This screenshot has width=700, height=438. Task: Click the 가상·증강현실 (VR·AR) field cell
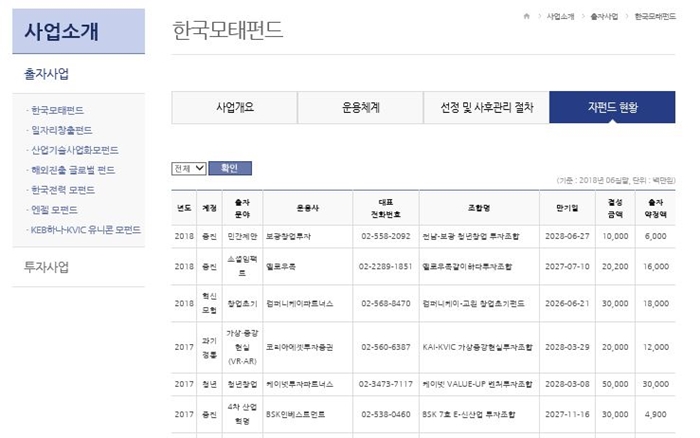pos(242,347)
